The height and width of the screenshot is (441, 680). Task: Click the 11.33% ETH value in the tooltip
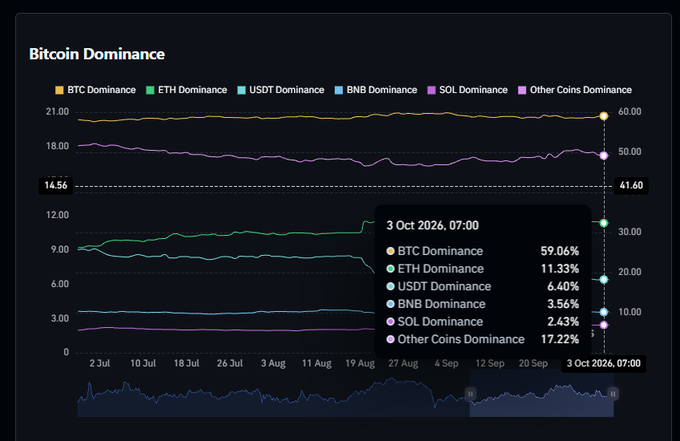[x=559, y=269]
